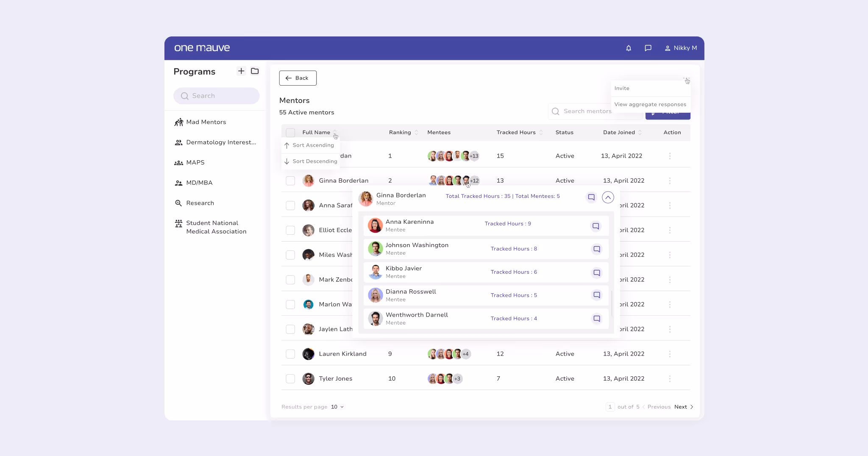Check the Lauren Kirkland row checkbox
The height and width of the screenshot is (456, 868).
290,354
